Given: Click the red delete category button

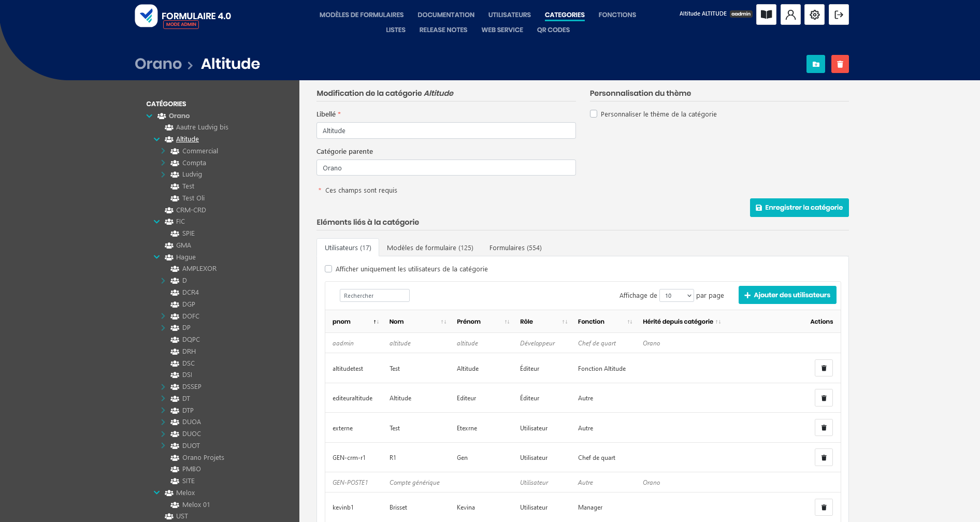Looking at the screenshot, I should tap(840, 64).
